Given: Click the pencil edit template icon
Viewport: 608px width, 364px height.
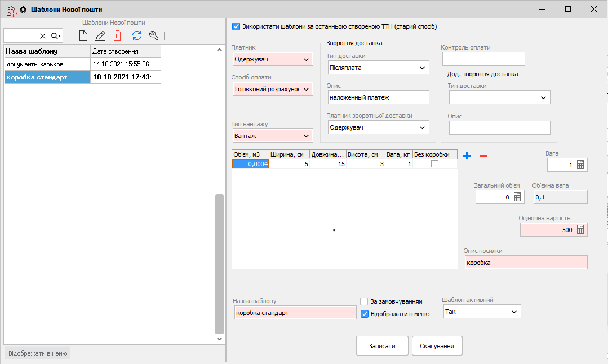Looking at the screenshot, I should click(x=100, y=35).
